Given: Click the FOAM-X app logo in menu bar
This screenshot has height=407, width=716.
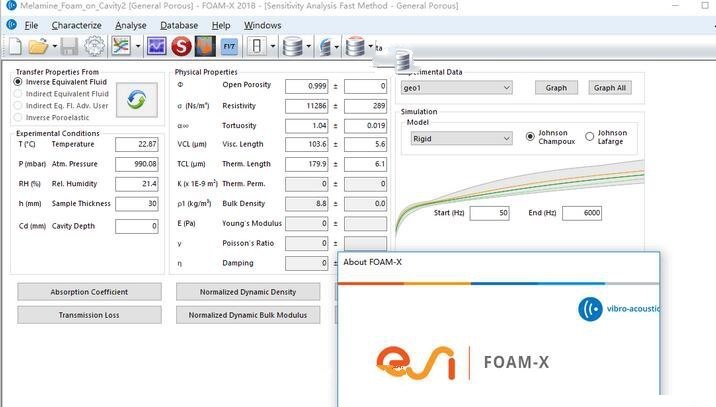Looking at the screenshot, I should 12,25.
